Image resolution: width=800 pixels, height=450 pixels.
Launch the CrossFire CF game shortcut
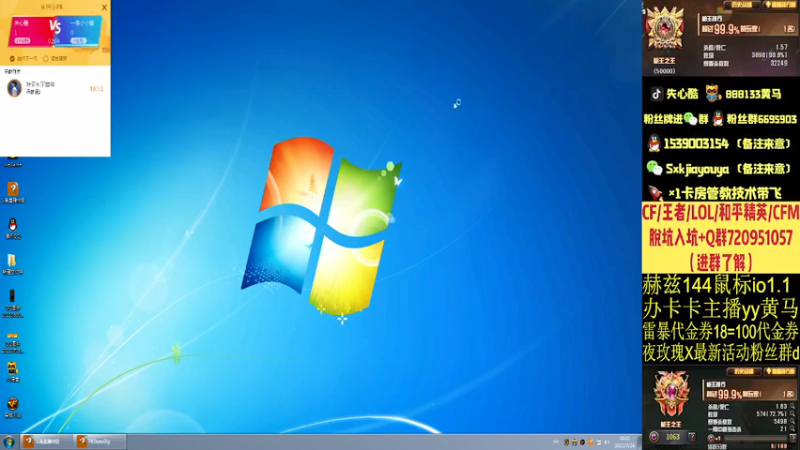[x=12, y=404]
